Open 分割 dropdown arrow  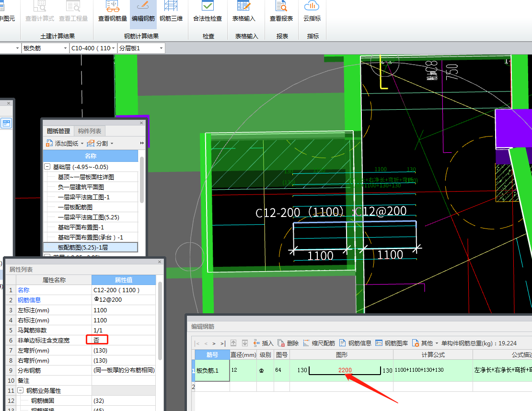[112, 143]
